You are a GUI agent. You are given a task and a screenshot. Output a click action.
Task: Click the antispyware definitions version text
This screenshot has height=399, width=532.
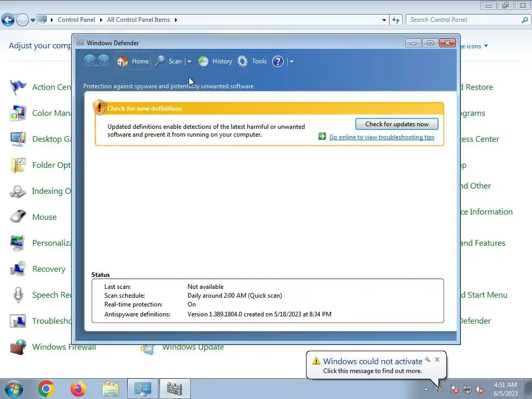pyautogui.click(x=259, y=314)
